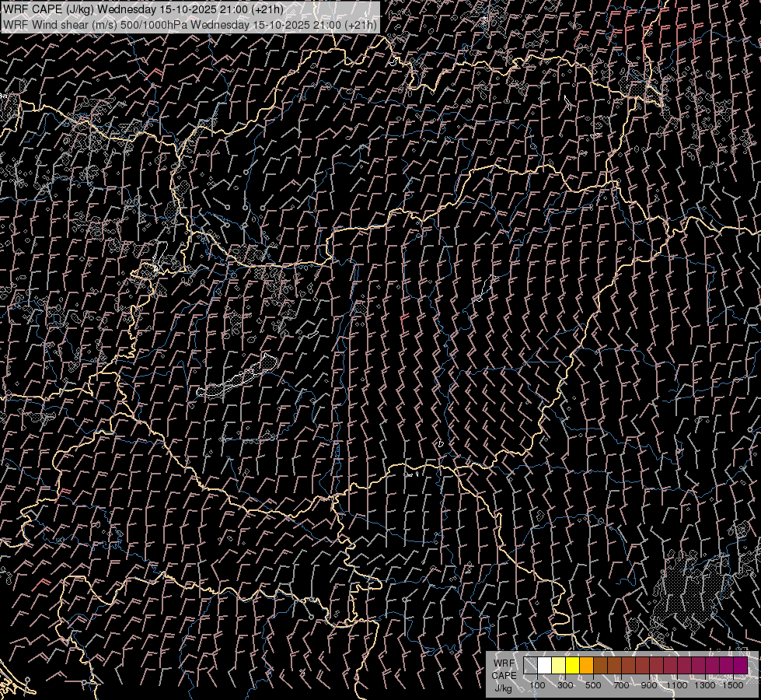Image resolution: width=761 pixels, height=700 pixels.
Task: Select the first transparent legend swatch
Action: click(x=530, y=666)
